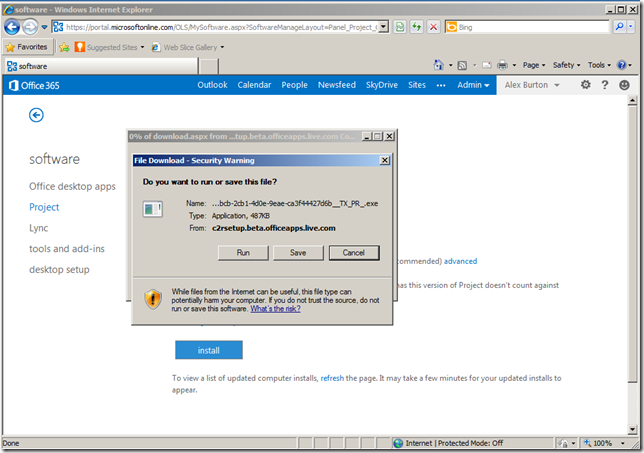Toggle the Compatibility View icon
The image size is (644, 453).
400,27
